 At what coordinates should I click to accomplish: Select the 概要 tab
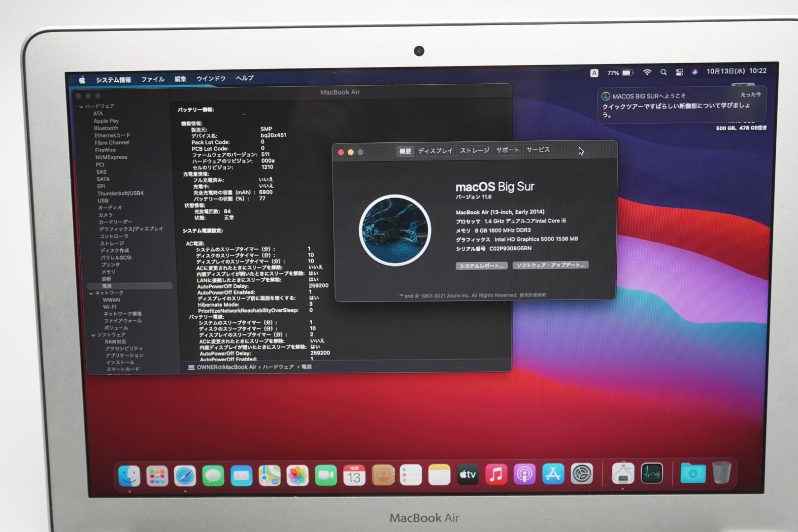[x=405, y=151]
